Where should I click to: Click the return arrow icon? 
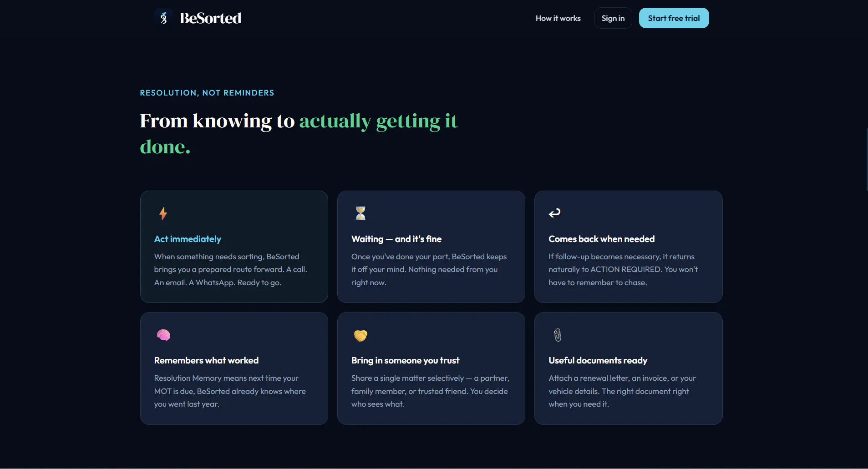point(554,213)
